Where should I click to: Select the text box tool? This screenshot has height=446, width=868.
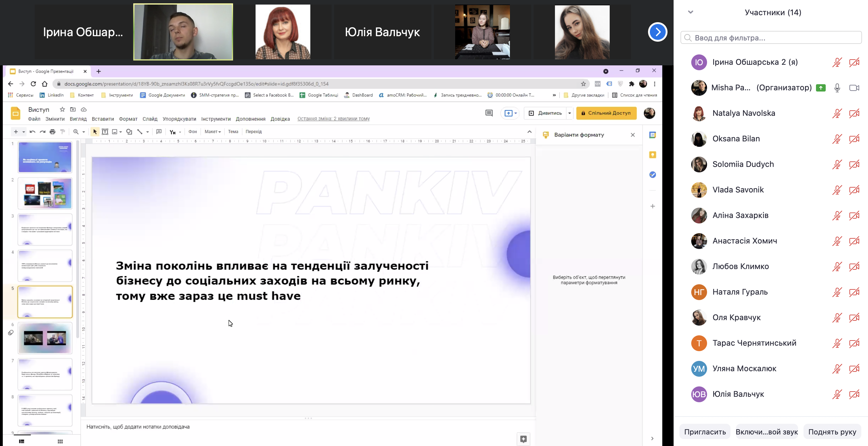[x=105, y=132]
